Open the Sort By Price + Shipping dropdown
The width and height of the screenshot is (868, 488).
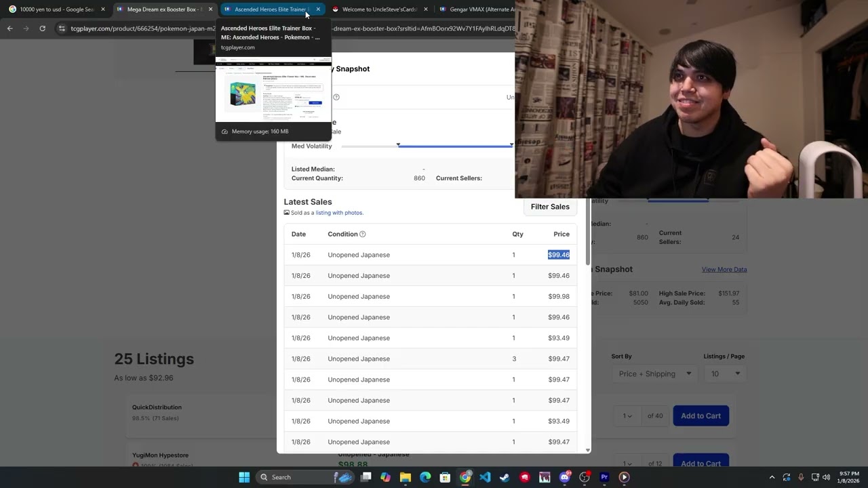coord(654,373)
